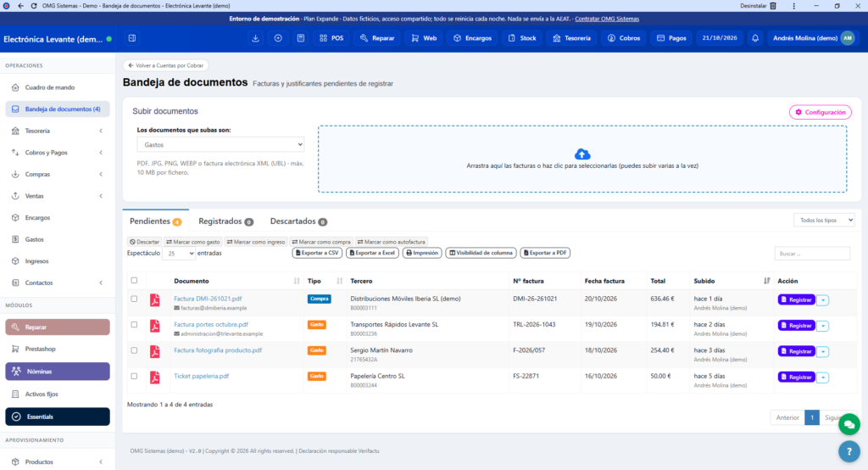This screenshot has height=470, width=868.
Task: Click browser back arrow
Action: click(x=20, y=6)
